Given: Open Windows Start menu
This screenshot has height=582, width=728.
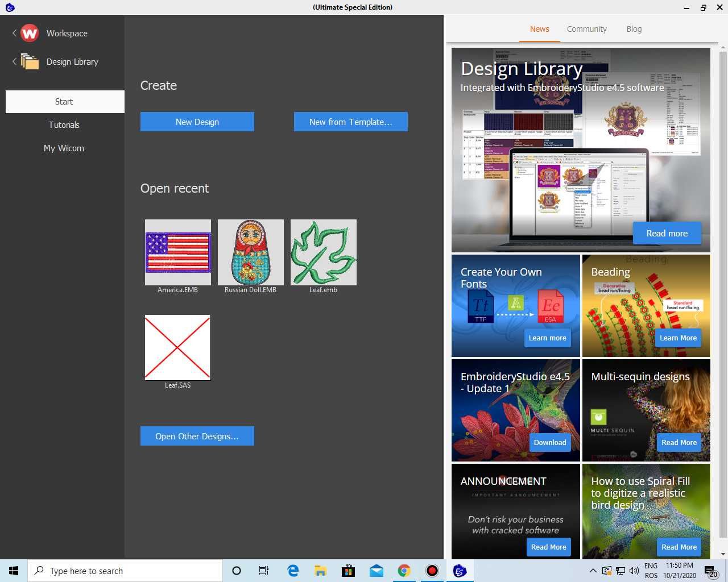Looking at the screenshot, I should [14, 571].
